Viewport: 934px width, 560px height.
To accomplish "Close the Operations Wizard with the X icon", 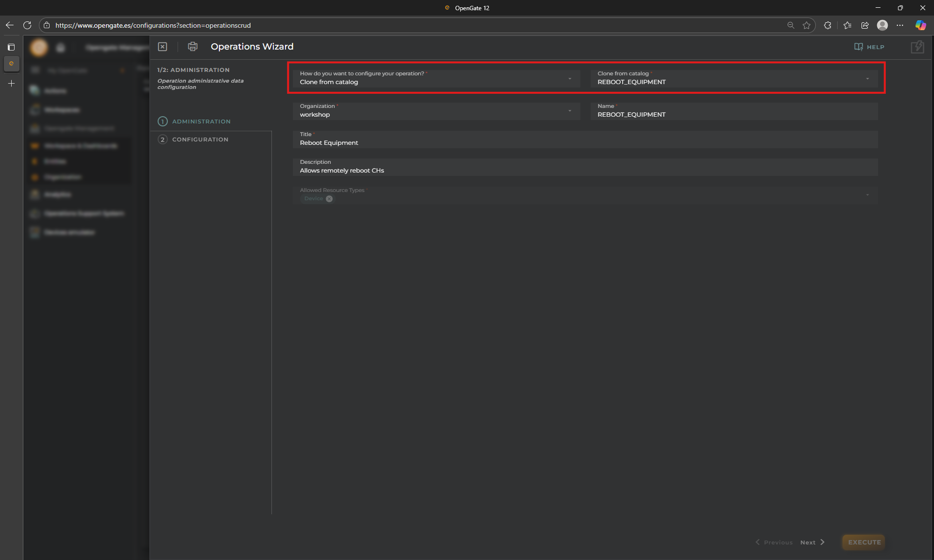I will click(162, 47).
